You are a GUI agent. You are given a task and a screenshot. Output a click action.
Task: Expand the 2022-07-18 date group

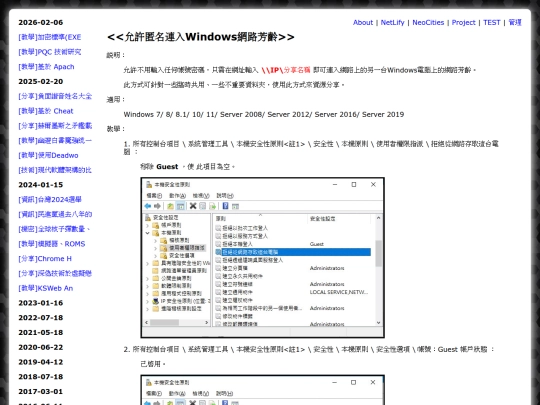pyautogui.click(x=41, y=318)
